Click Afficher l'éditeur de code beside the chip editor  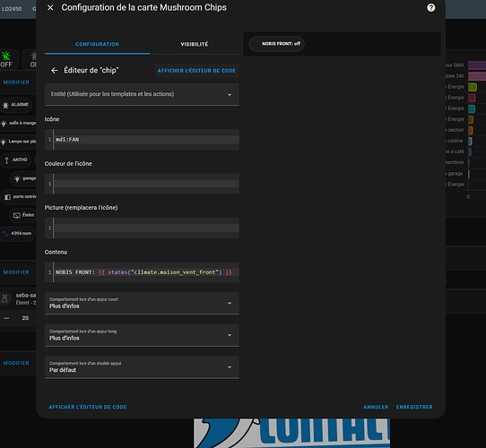pos(196,71)
